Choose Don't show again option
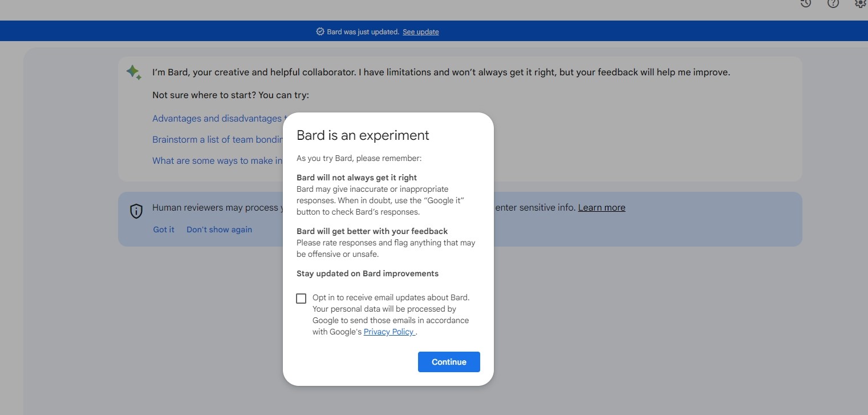The image size is (868, 415). [219, 229]
